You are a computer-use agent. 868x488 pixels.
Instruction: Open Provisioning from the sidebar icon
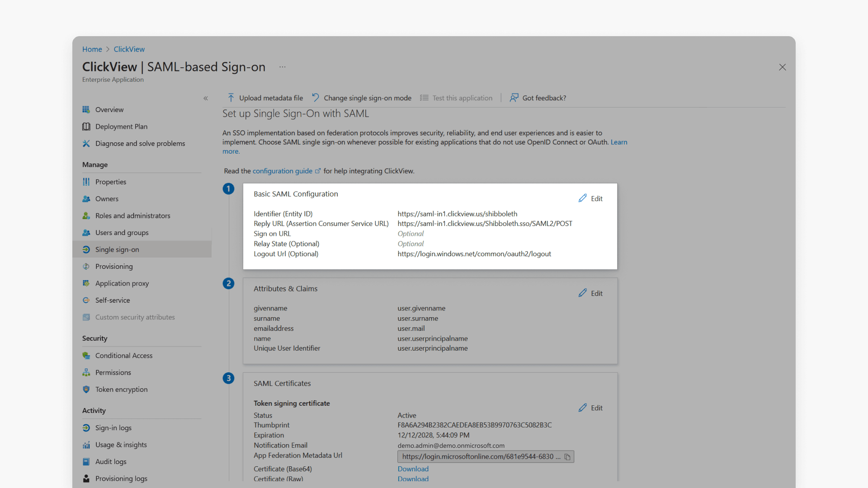pos(86,267)
